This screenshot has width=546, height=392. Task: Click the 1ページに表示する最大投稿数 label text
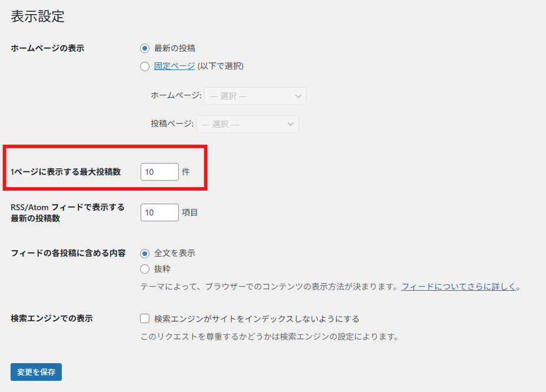(x=66, y=172)
